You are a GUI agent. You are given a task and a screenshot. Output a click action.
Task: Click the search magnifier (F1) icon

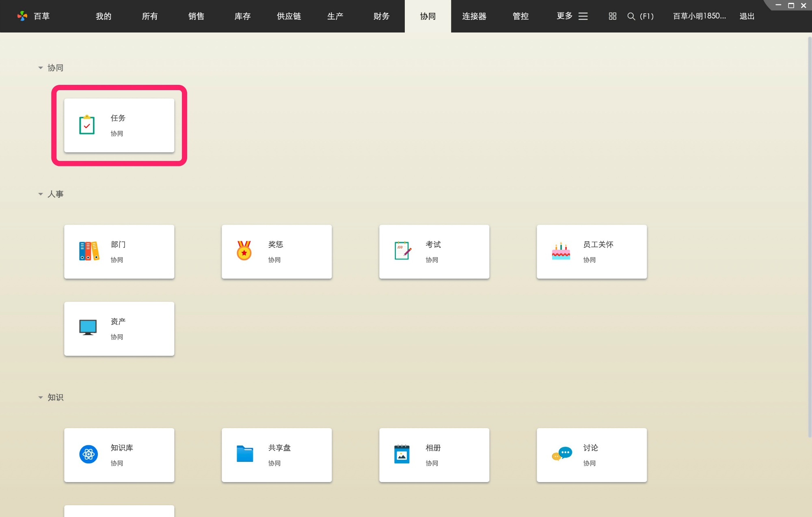(x=631, y=16)
